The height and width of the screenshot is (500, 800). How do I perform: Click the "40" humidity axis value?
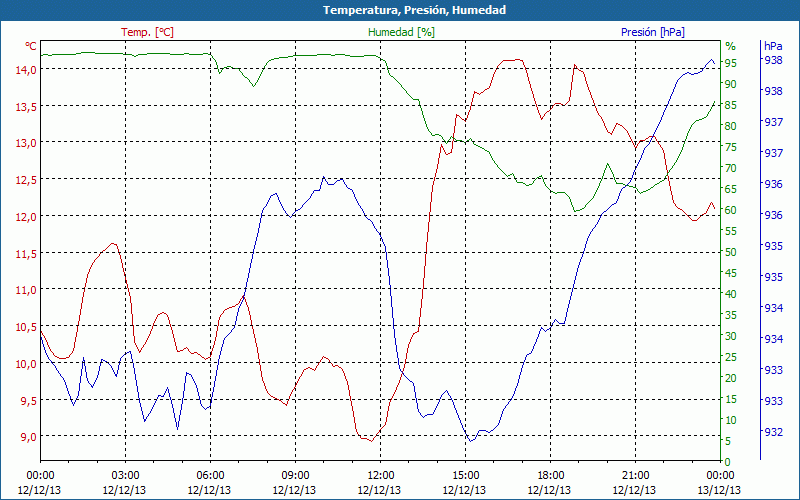[x=731, y=294]
